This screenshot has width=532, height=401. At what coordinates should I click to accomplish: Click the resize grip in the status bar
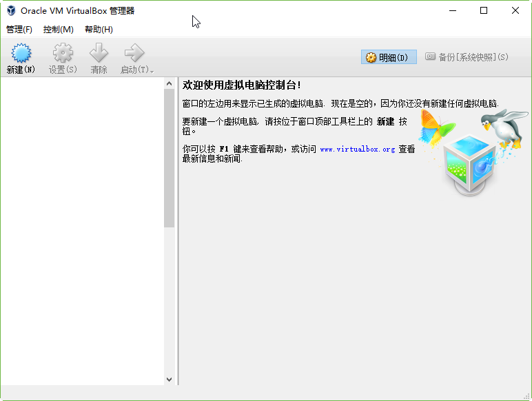pos(527,396)
